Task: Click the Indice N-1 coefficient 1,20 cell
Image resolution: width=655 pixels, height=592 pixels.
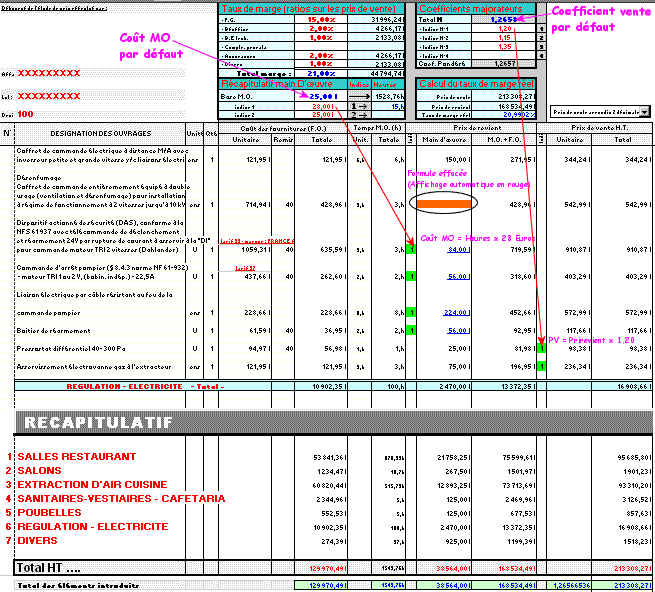Action: coord(505,29)
